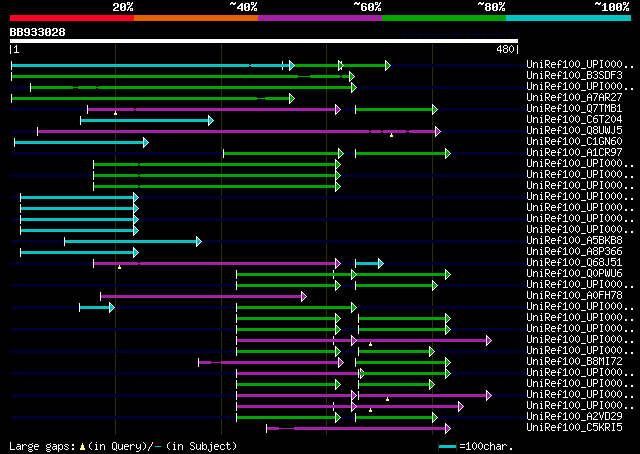Click the arrowhead ending the Q8UWJ5 purple bar
The image size is (640, 454).
click(x=438, y=131)
